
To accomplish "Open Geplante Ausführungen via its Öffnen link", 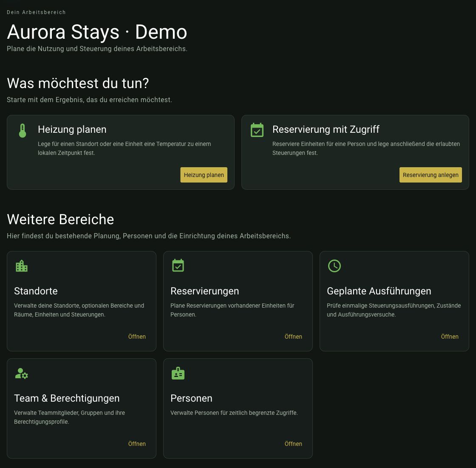I will coord(450,337).
